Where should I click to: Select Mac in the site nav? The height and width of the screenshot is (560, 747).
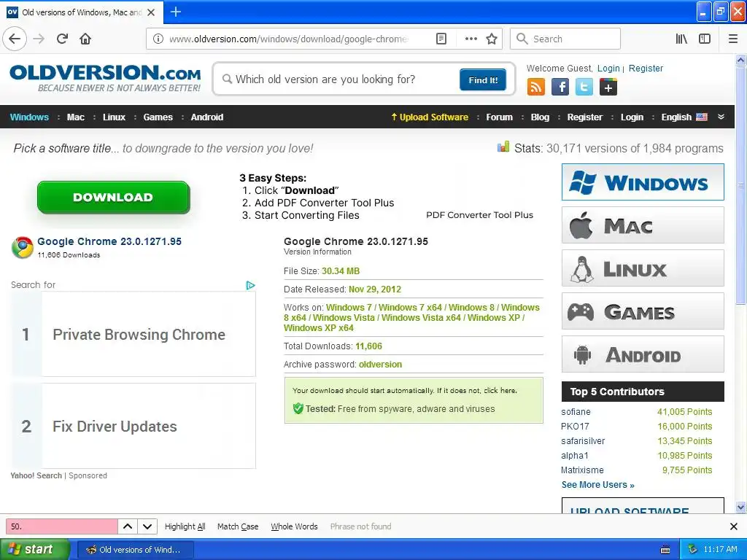tap(75, 117)
